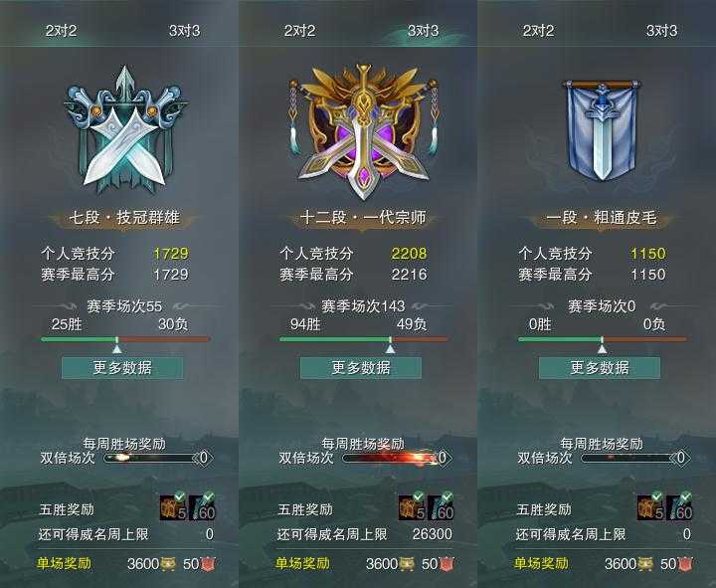Image resolution: width=716 pixels, height=588 pixels.
Task: Click the treasure chest reward icon in left panel
Action: [x=173, y=506]
